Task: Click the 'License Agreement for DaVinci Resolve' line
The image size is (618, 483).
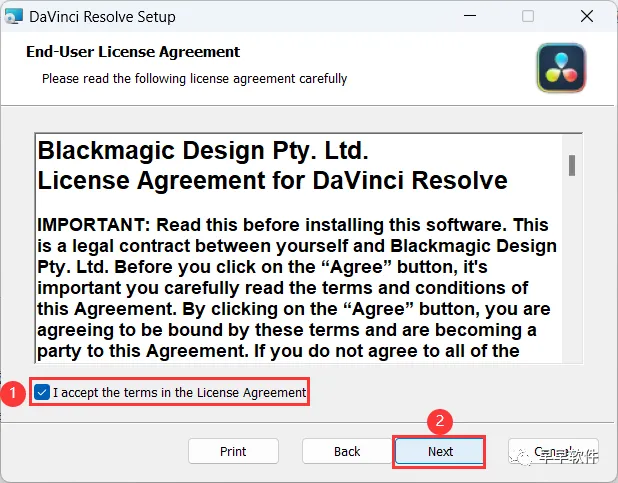Action: click(x=272, y=181)
